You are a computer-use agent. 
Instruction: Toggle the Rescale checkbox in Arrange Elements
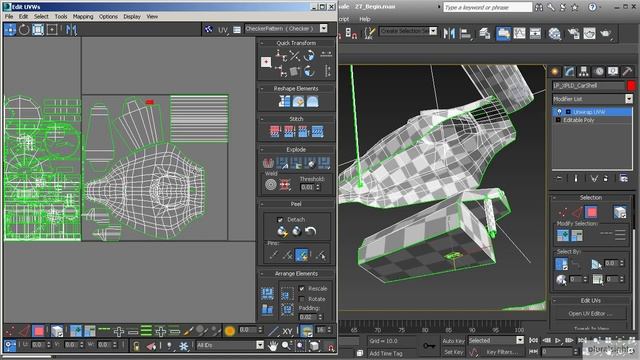click(x=302, y=289)
